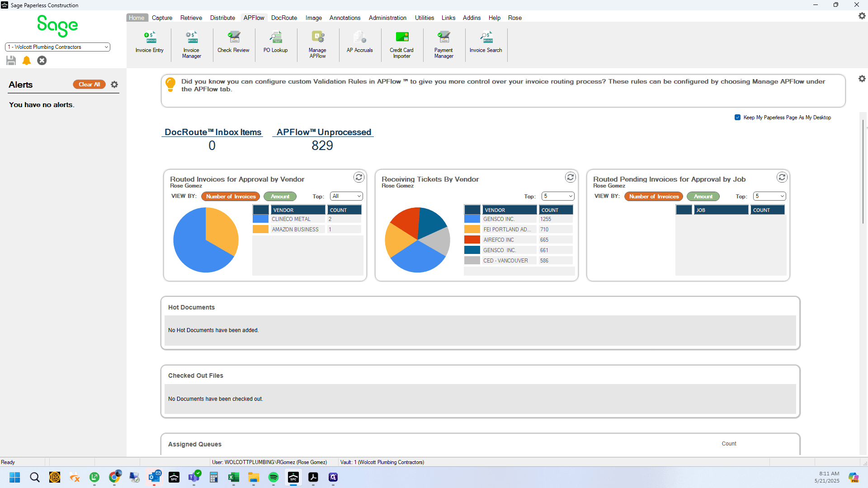This screenshot has width=868, height=488.
Task: Open the Top dropdown set to All
Action: click(x=346, y=196)
